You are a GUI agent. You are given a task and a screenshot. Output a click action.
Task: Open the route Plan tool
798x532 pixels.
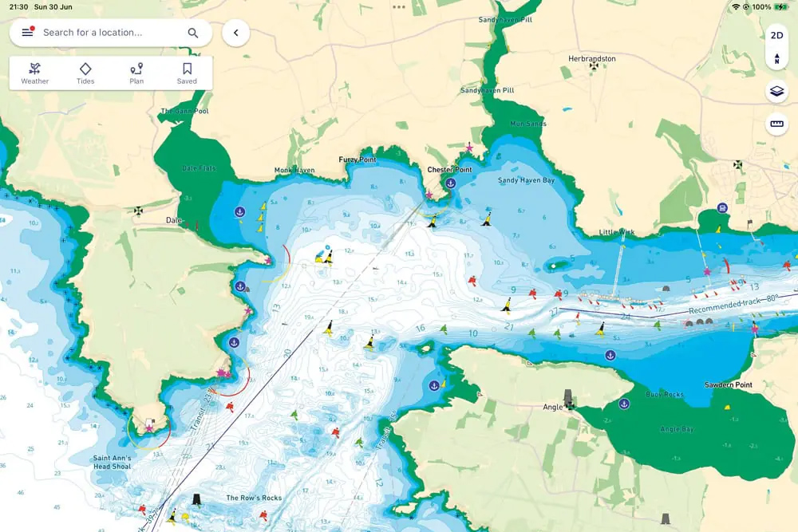tap(136, 73)
